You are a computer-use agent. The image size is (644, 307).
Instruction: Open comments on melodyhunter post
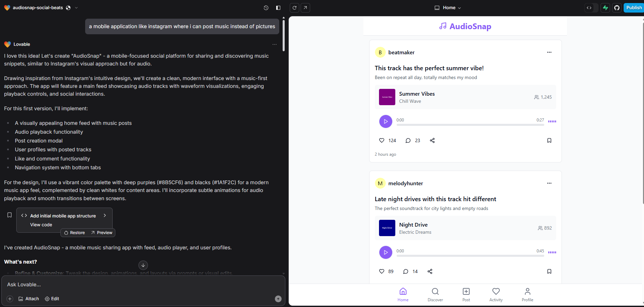click(x=406, y=271)
